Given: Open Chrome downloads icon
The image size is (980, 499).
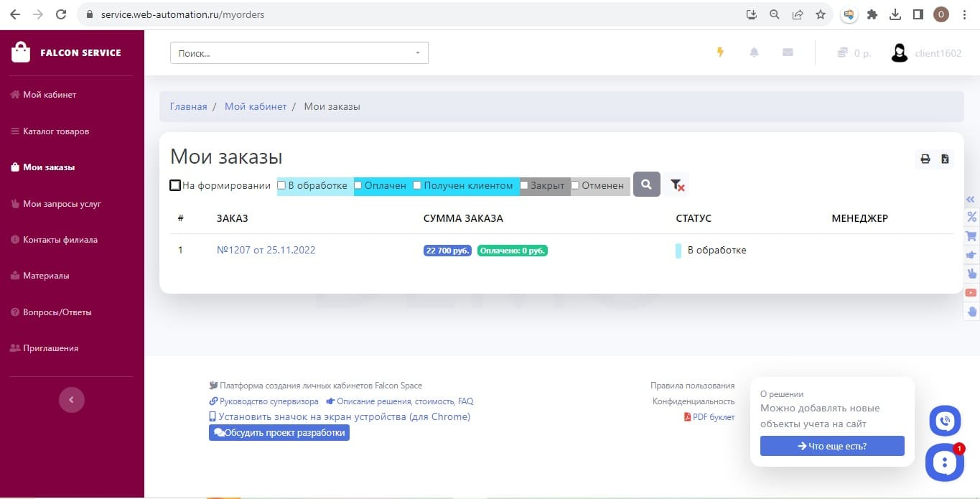Looking at the screenshot, I should pos(895,14).
